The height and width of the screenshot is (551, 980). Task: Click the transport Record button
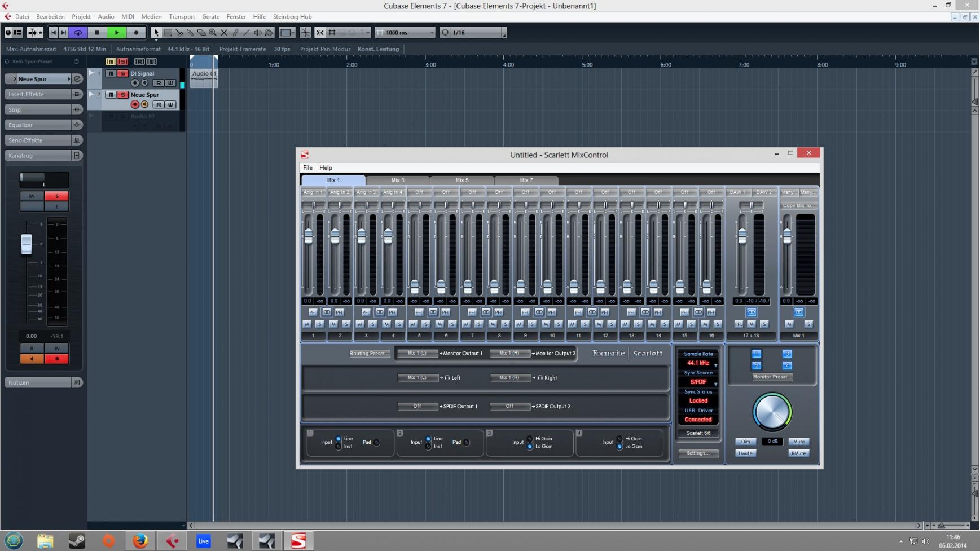136,33
